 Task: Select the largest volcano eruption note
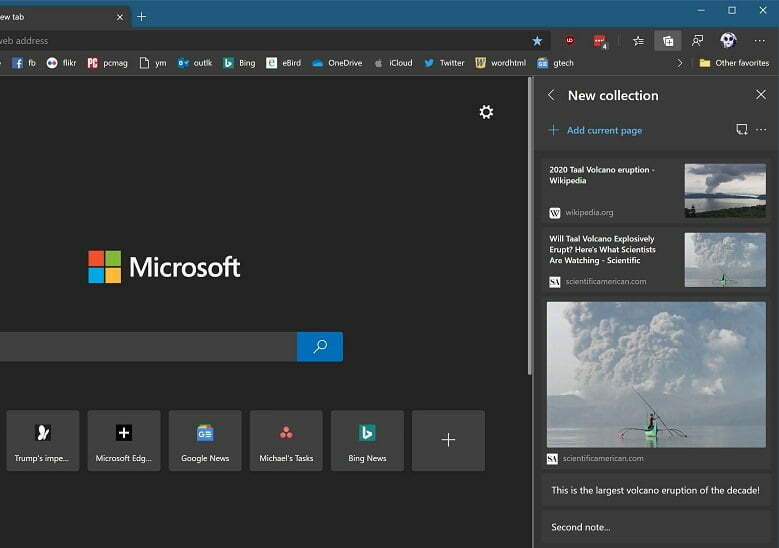point(656,490)
